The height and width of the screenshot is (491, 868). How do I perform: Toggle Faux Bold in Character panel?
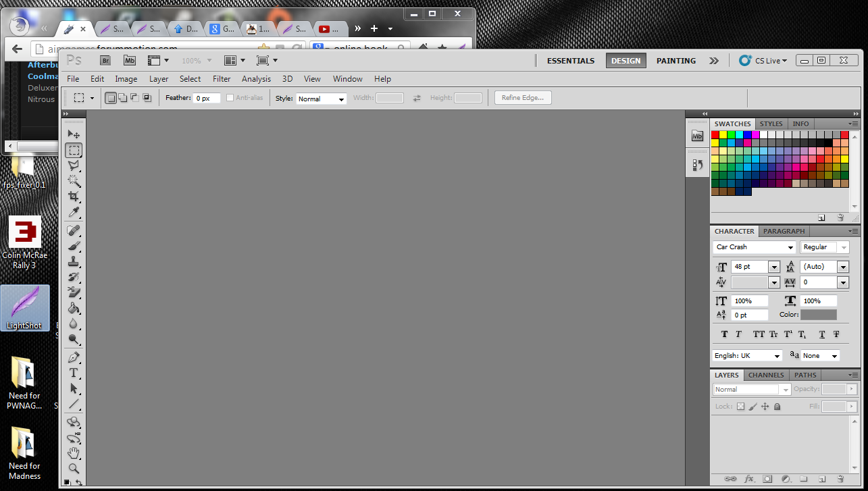tap(724, 334)
